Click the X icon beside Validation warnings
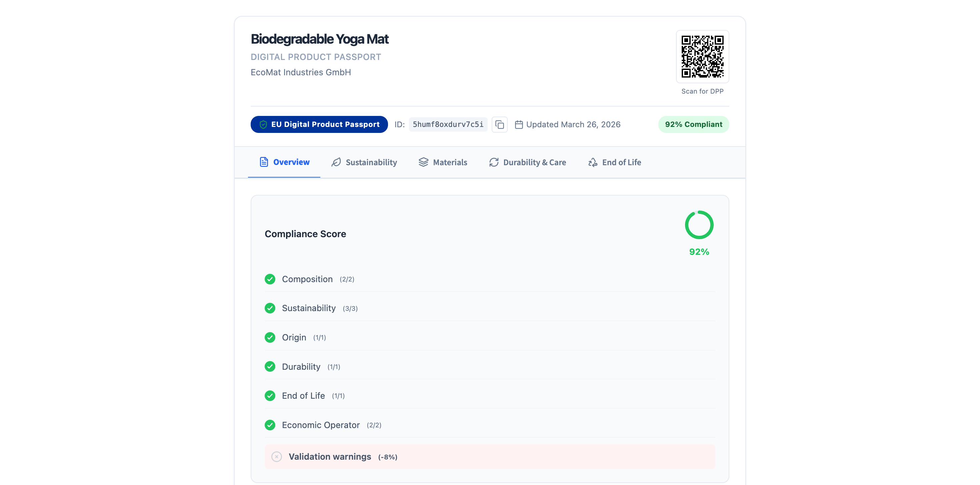This screenshot has height=485, width=980. pos(277,457)
